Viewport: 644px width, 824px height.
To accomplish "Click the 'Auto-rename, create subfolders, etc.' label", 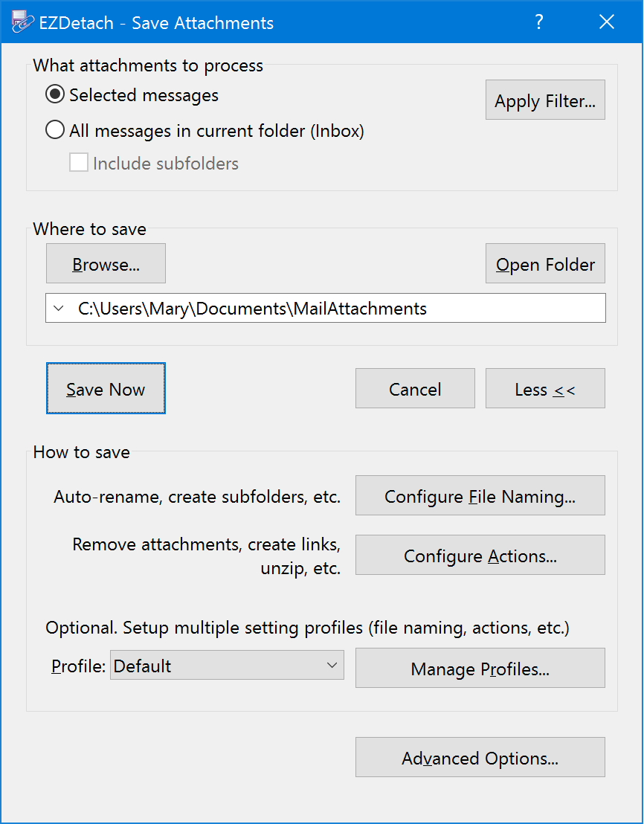I will point(197,497).
